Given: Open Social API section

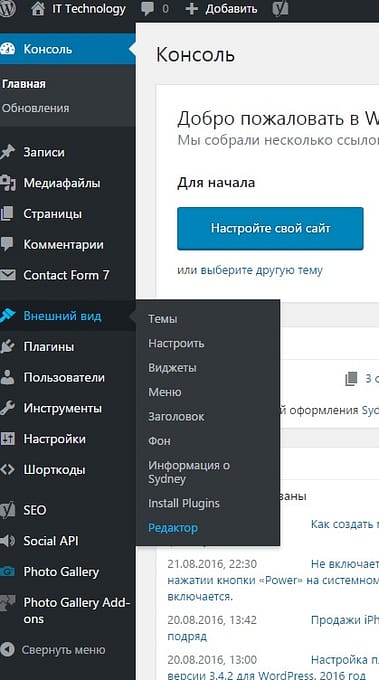Looking at the screenshot, I should pos(51,541).
